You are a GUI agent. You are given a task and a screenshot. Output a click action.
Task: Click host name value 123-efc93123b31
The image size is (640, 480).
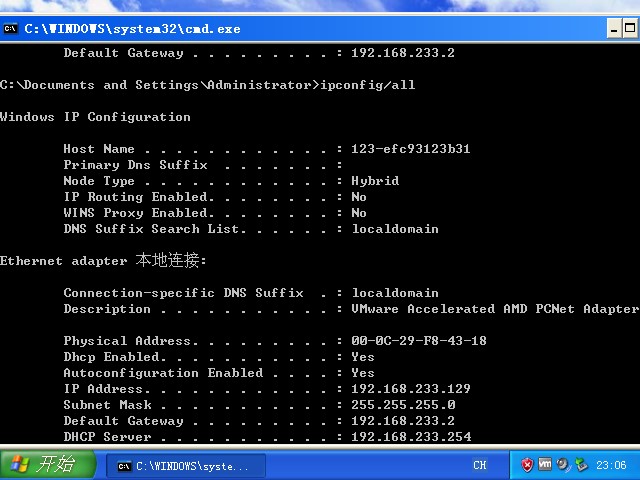pos(411,149)
